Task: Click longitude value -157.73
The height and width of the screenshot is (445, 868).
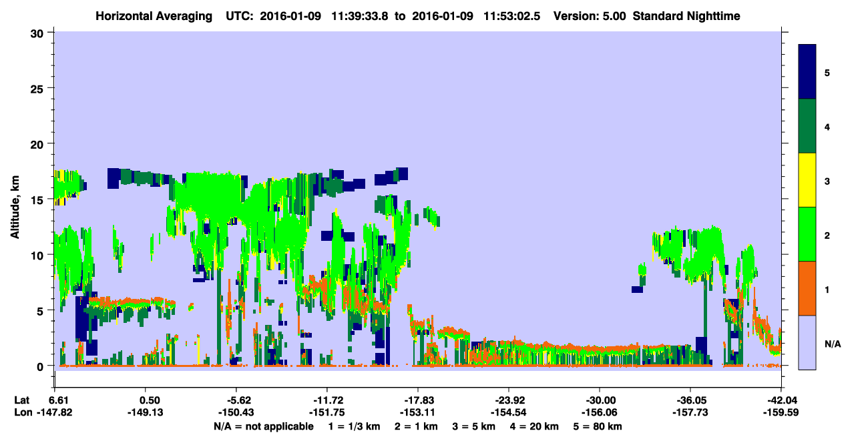Action: coord(690,412)
